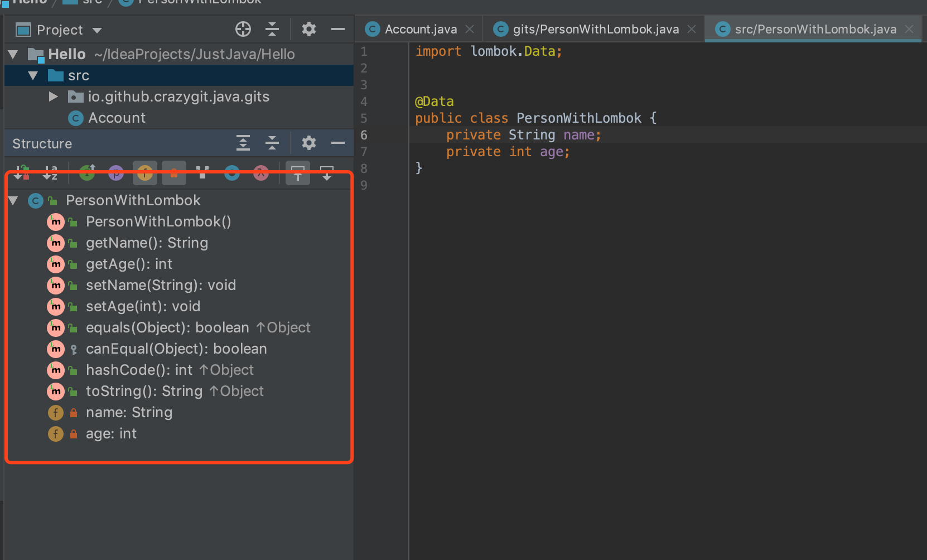The width and height of the screenshot is (927, 560).
Task: Toggle Sort by Visibility in Structure toolbar
Action: click(21, 173)
